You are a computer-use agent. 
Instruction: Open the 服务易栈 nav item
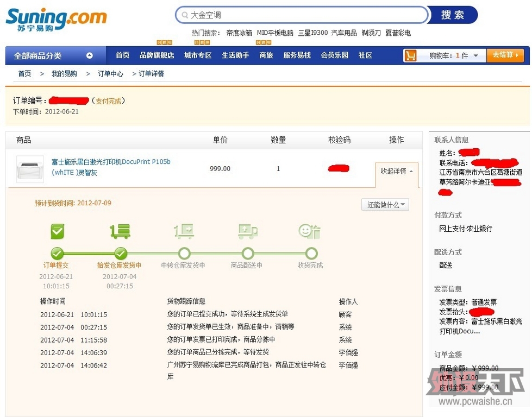pyautogui.click(x=297, y=55)
